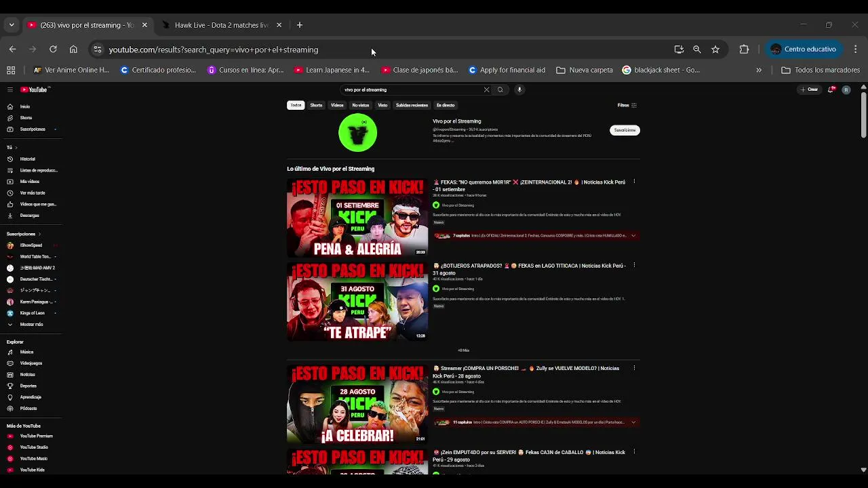
Task: Open Vídeos que me gustan list
Action: tap(38, 204)
